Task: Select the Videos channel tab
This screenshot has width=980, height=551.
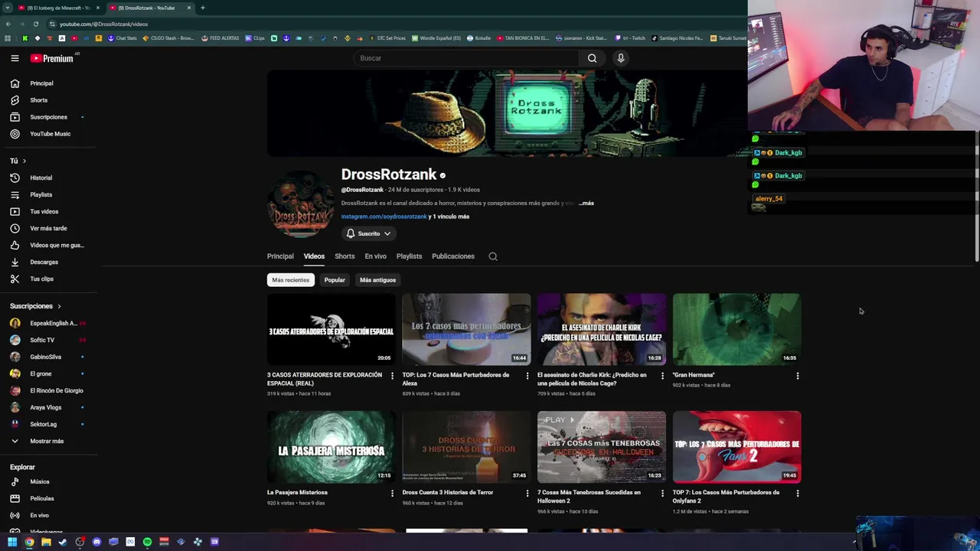Action: tap(314, 256)
